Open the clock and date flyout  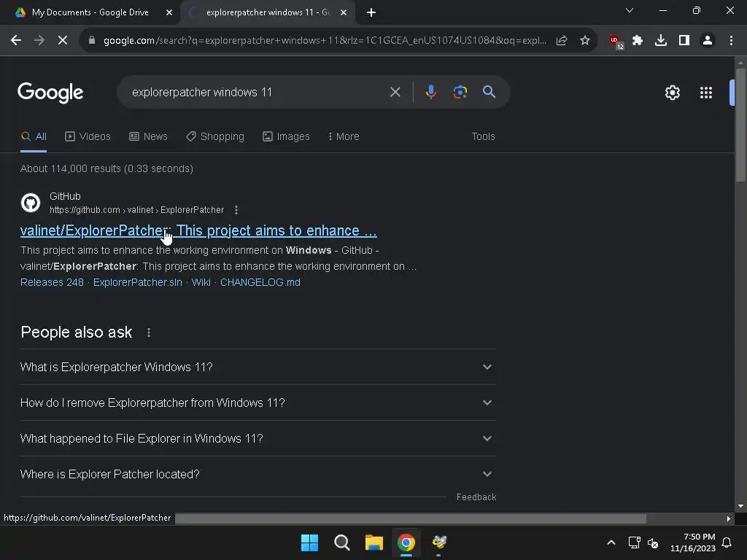pyautogui.click(x=693, y=542)
